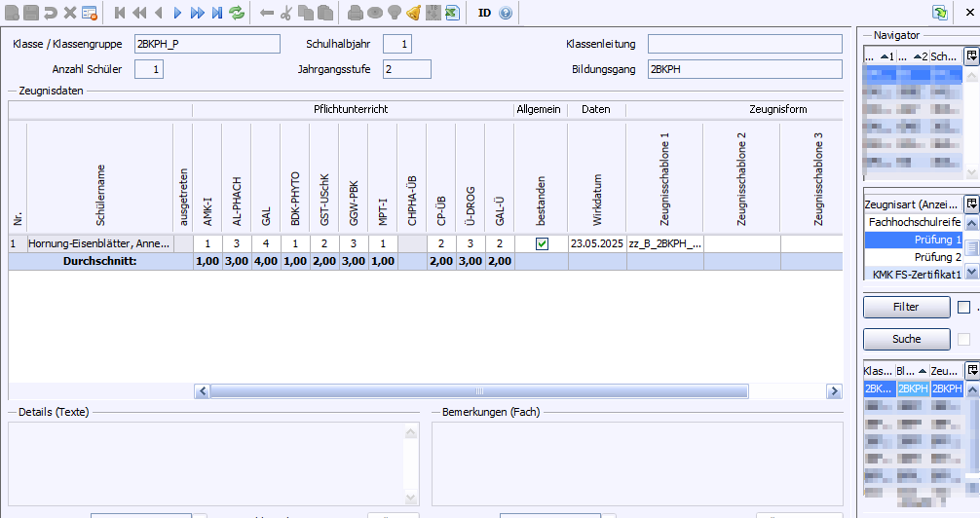The height and width of the screenshot is (518, 980).
Task: Click the Klassenleitung input field
Action: point(744,44)
